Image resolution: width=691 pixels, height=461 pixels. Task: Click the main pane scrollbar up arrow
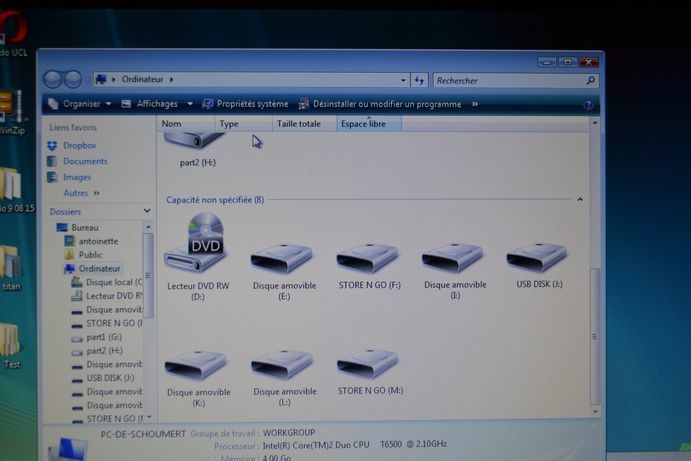(595, 123)
